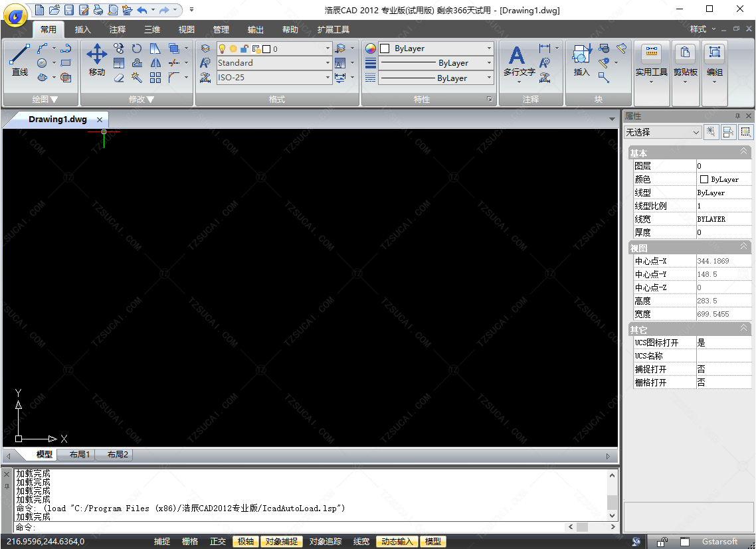Viewport: 756px width, 549px height.
Task: Select the eraser tool in 修改 panel
Action: 119,77
